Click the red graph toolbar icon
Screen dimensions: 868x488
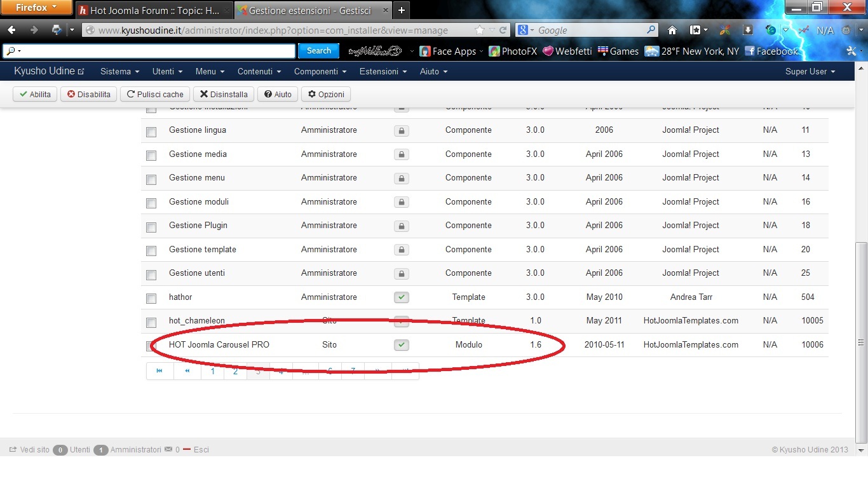pos(803,30)
